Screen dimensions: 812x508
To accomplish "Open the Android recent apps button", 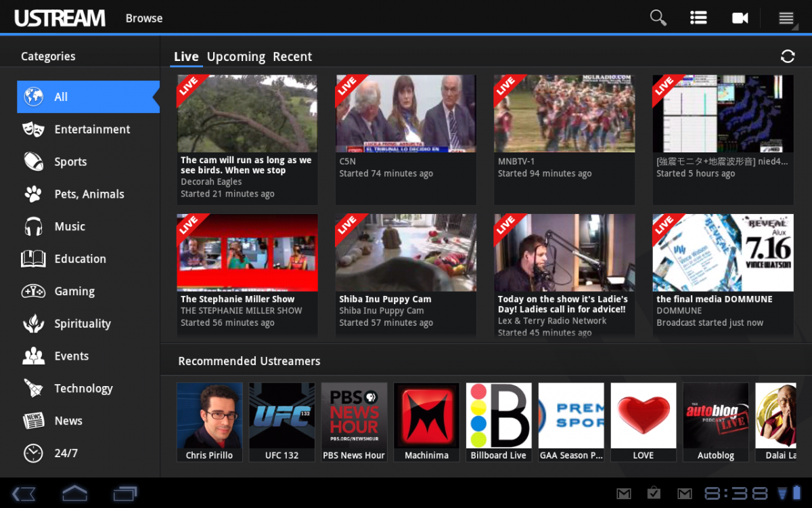I will [125, 493].
